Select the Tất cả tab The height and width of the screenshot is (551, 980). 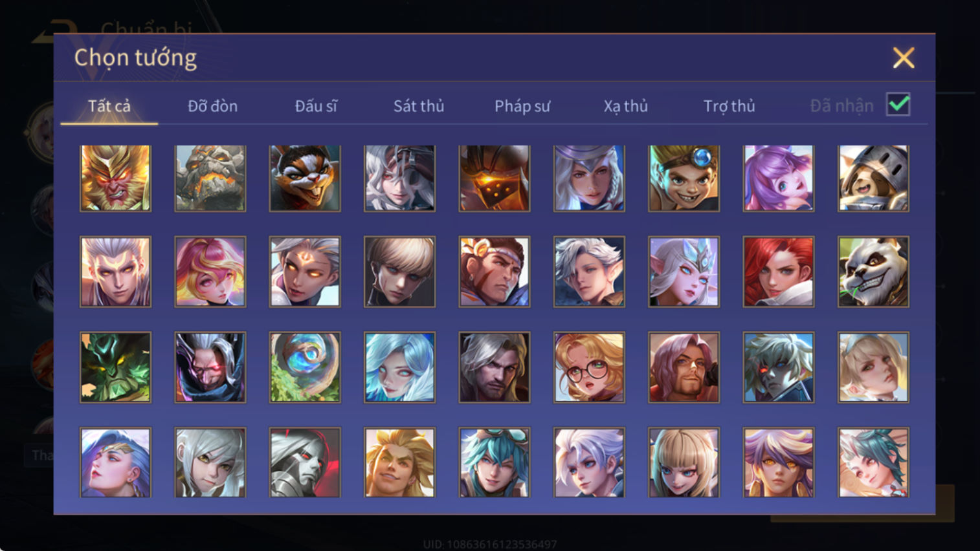point(109,106)
